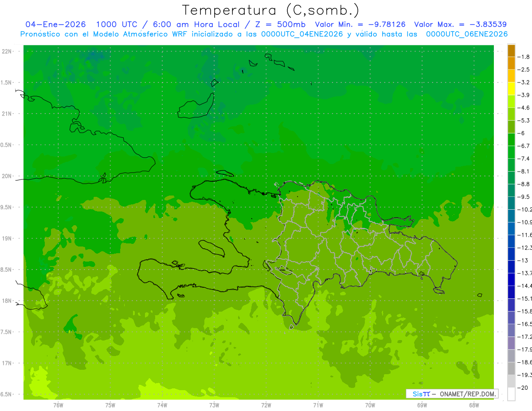Click the '-5.3' color bar label
The image size is (532, 411).
coord(524,121)
